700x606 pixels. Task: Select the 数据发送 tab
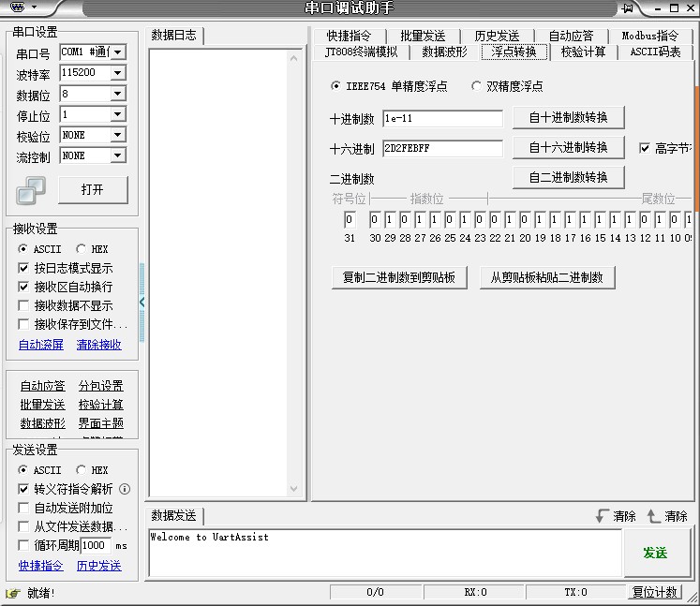tap(173, 516)
